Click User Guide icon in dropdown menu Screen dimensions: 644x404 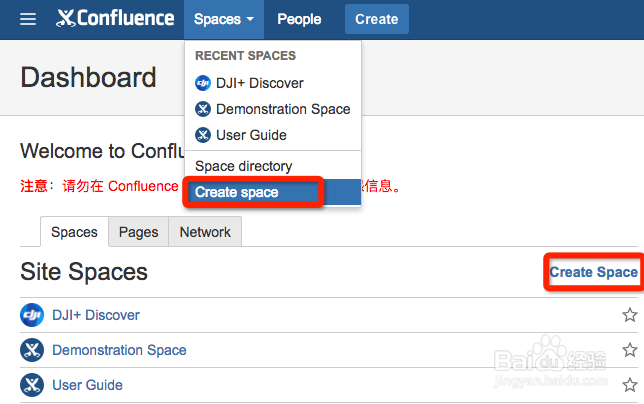click(203, 135)
